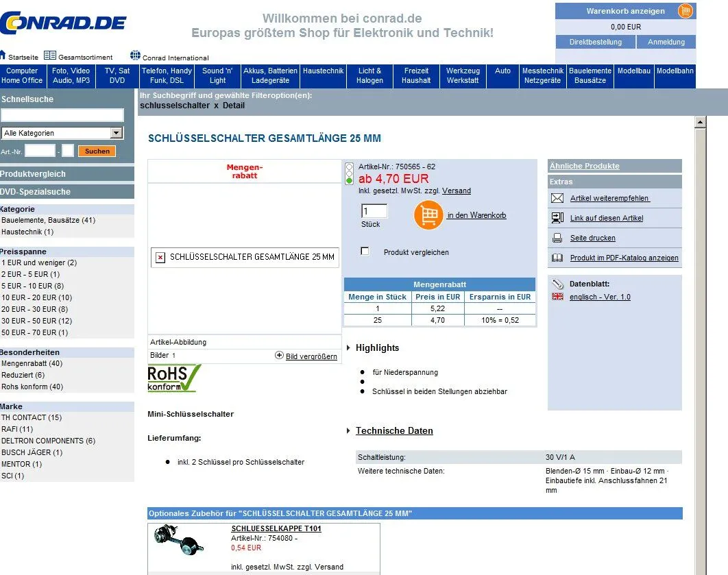Screen dimensions: 728x575
Task: Click the orange shopping cart icon in header
Action: coord(685,11)
